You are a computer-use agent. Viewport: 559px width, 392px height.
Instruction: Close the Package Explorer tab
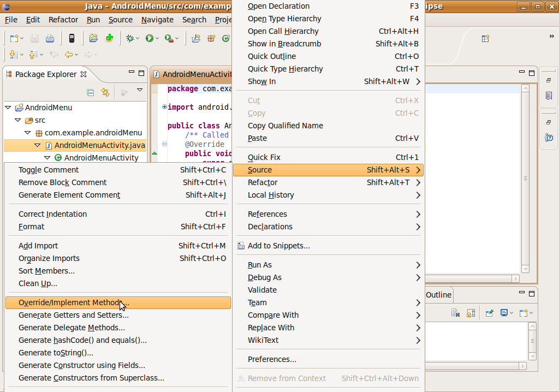(84, 74)
